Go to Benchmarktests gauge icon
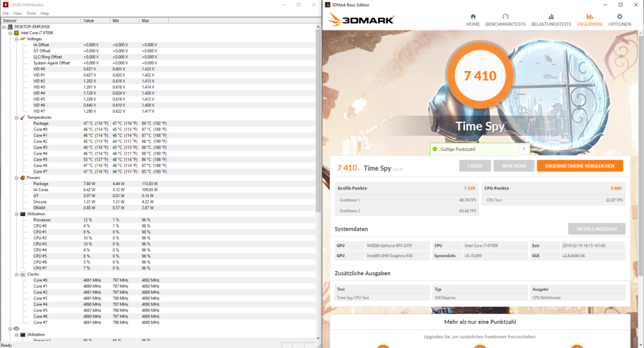Image resolution: width=644 pixels, height=348 pixels. pos(505,16)
